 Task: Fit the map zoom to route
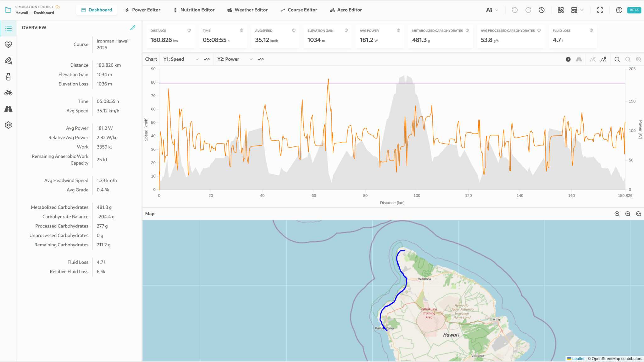point(639,214)
